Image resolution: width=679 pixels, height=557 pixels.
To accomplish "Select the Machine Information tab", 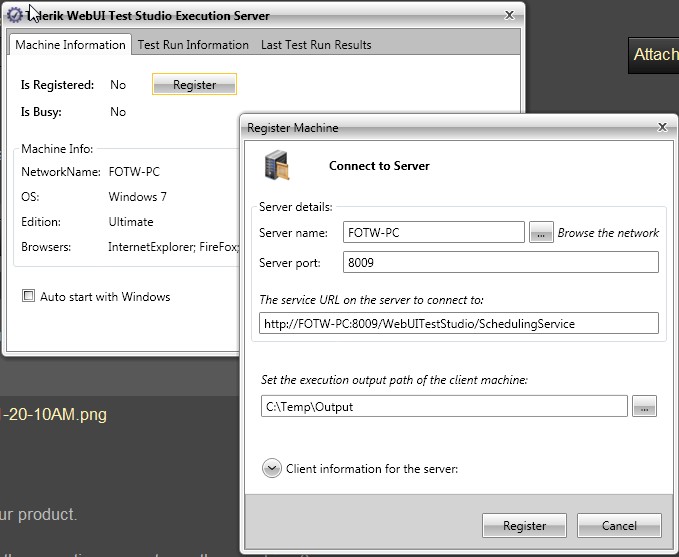I will point(70,45).
